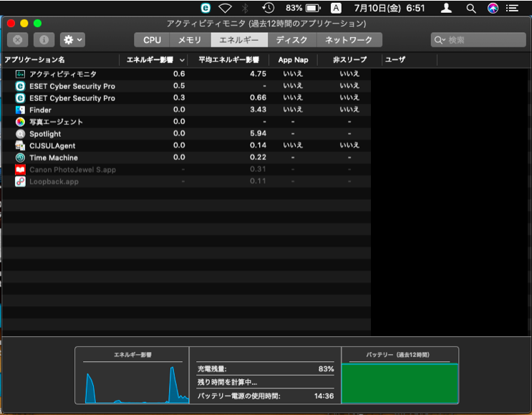Open the ディスク tab
The width and height of the screenshot is (532, 415).
[x=291, y=40]
